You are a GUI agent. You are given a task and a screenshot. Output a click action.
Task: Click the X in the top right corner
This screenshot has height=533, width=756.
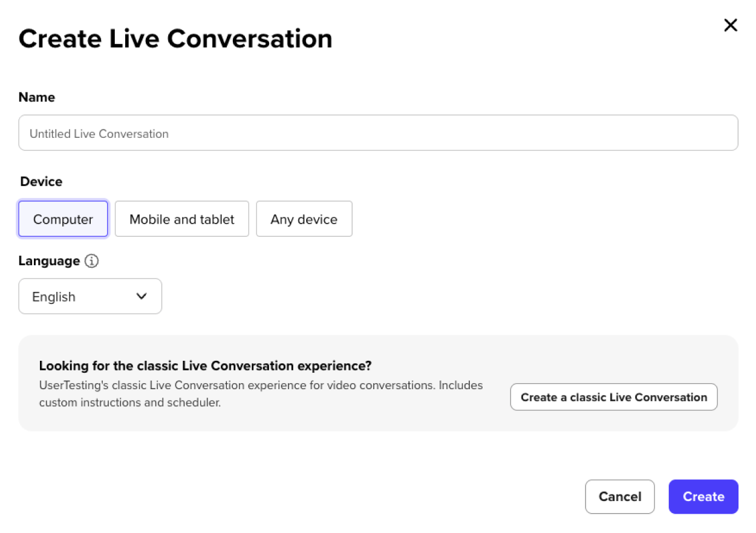[731, 25]
